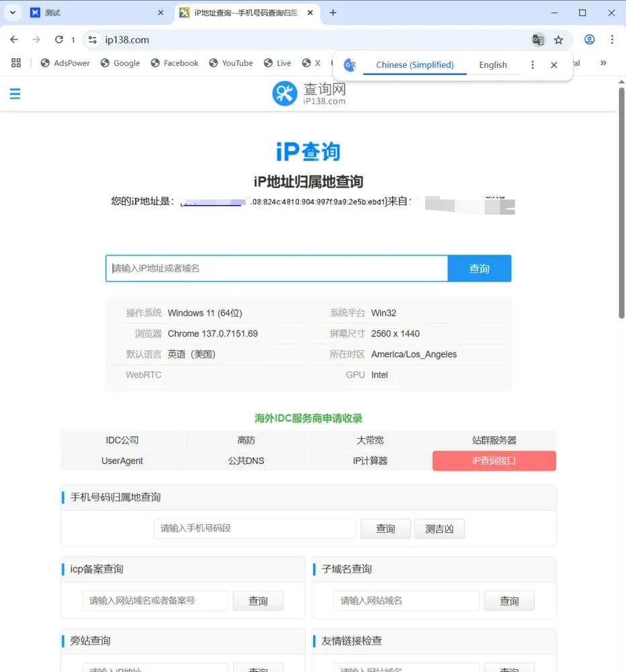Image resolution: width=626 pixels, height=672 pixels.
Task: Go back to previous page
Action: [x=14, y=40]
